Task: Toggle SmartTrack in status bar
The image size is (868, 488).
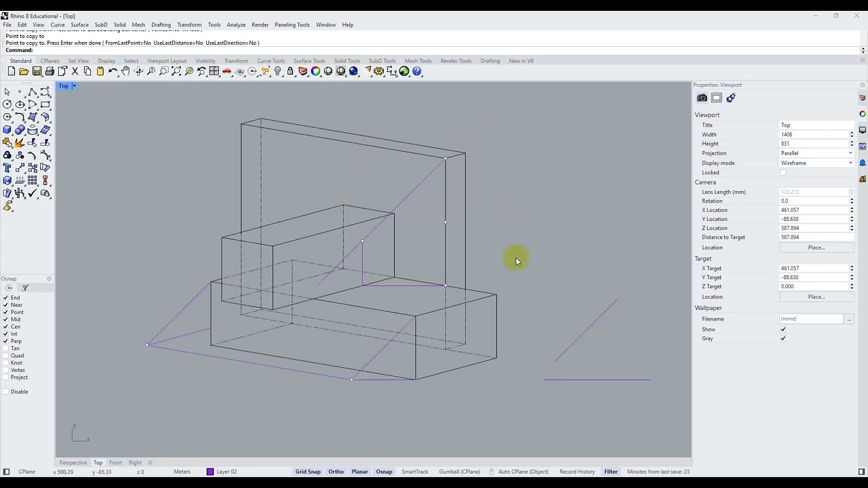Action: pyautogui.click(x=414, y=472)
